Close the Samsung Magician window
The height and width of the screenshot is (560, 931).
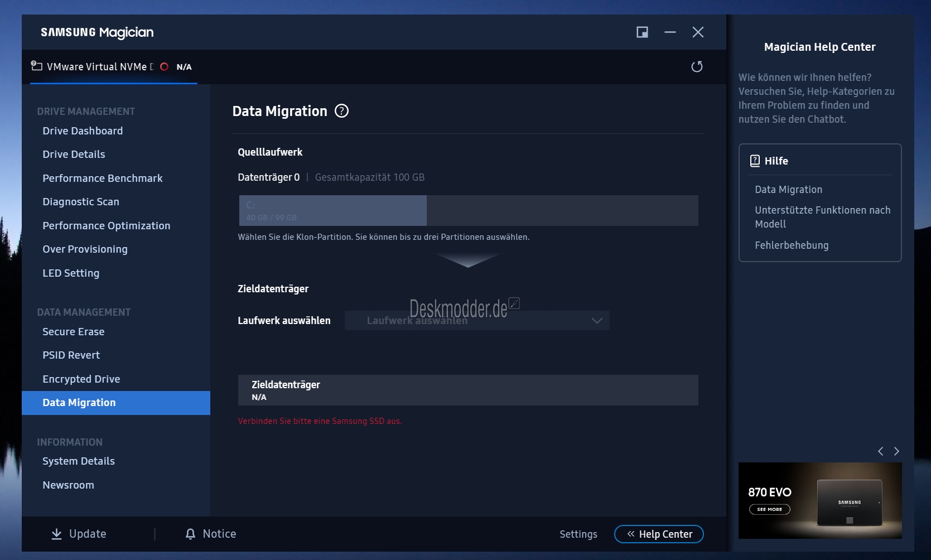pos(698,32)
